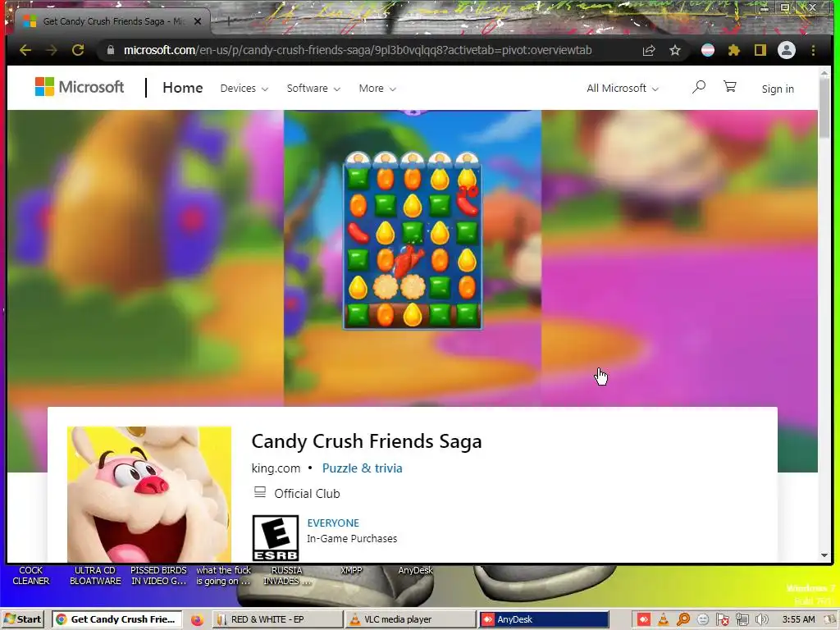Viewport: 840px width, 630px height.
Task: Select the Get Candy Crush Friends Saga tab
Action: tap(112, 21)
